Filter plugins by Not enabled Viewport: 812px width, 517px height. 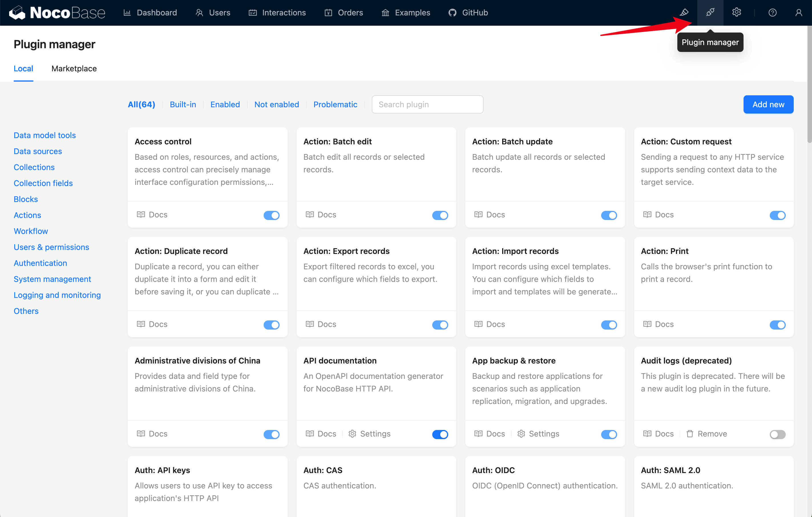276,104
